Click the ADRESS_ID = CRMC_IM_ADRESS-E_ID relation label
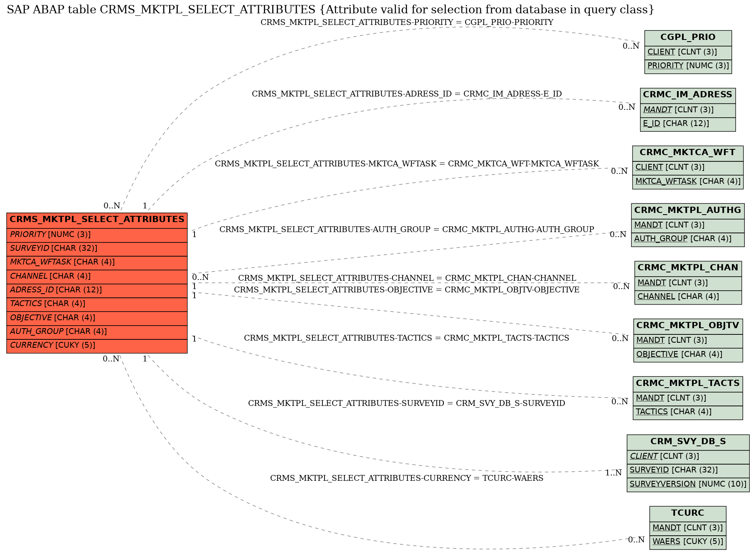This screenshot has width=756, height=554. [x=407, y=94]
